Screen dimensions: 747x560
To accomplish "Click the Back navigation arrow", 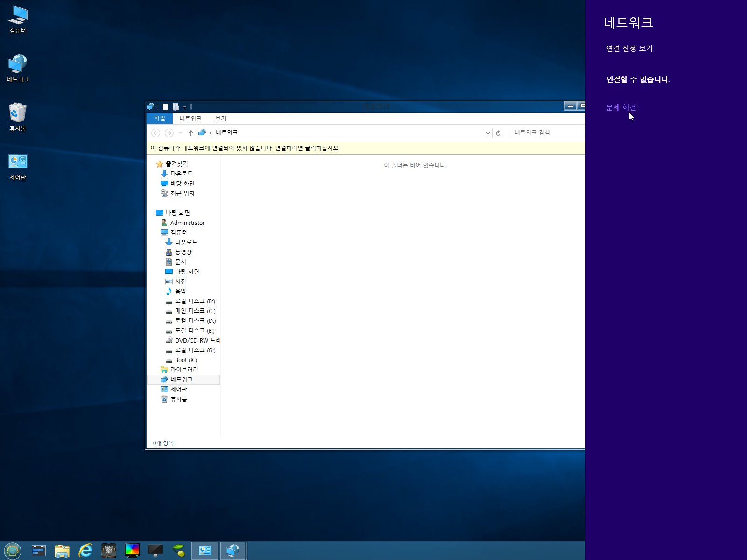I will 156,133.
